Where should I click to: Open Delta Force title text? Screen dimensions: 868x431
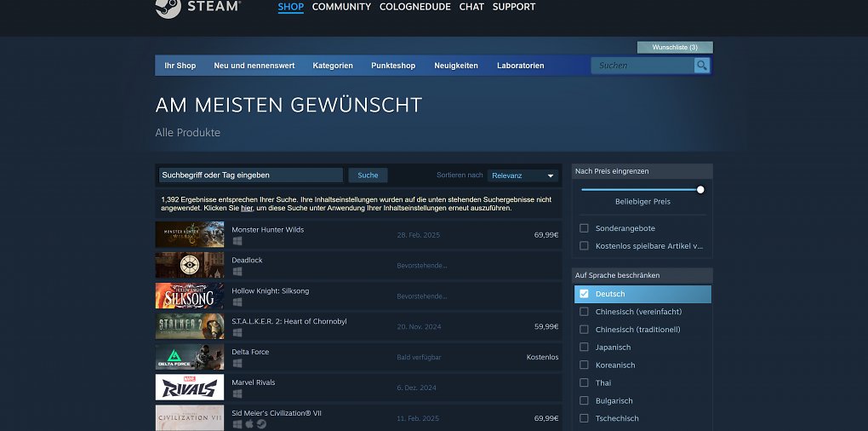(250, 352)
